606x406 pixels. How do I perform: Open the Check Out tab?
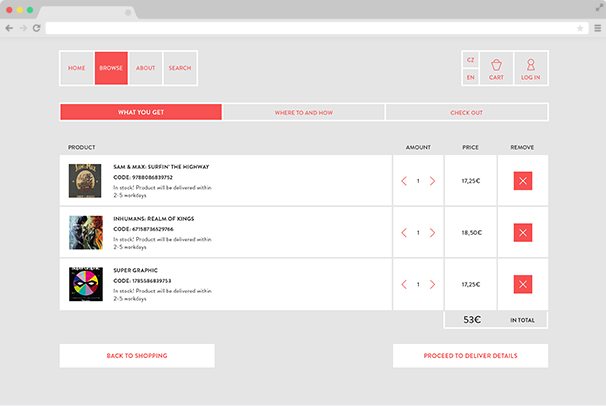point(466,112)
